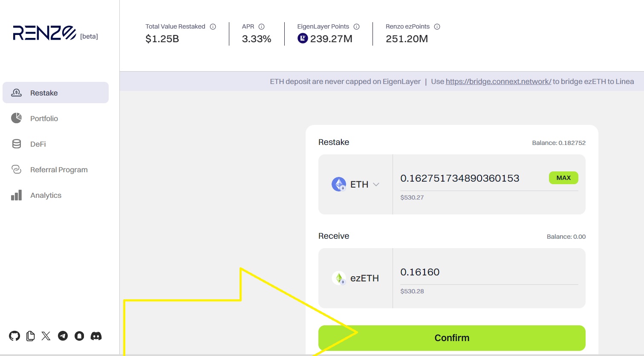
Task: Click the '239.27M' EigenLayer points value
Action: (331, 39)
